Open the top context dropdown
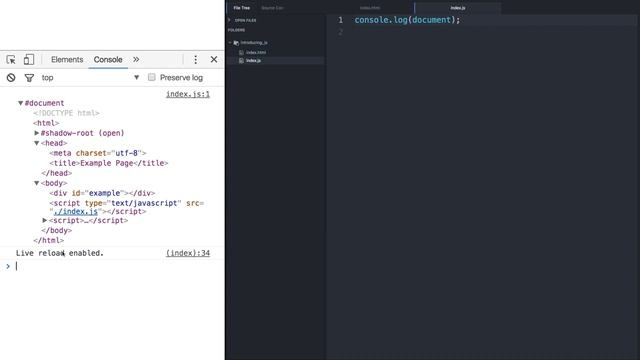The width and height of the screenshot is (640, 360). click(x=90, y=78)
